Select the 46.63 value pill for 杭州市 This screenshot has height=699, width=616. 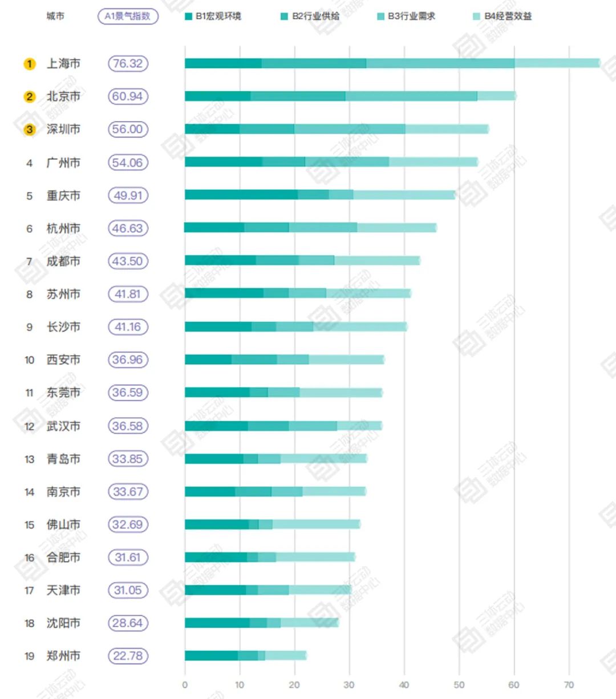[x=128, y=228]
